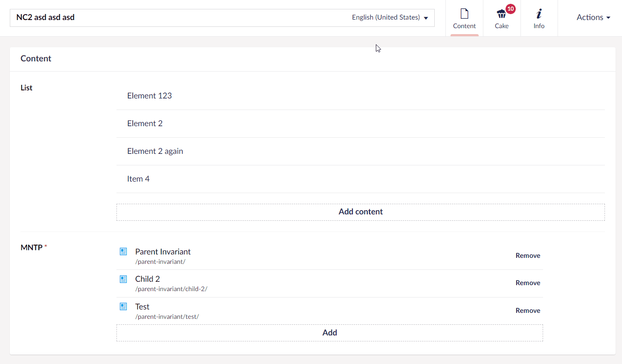Remove the Parent Invariant item
The width and height of the screenshot is (622, 364).
528,255
